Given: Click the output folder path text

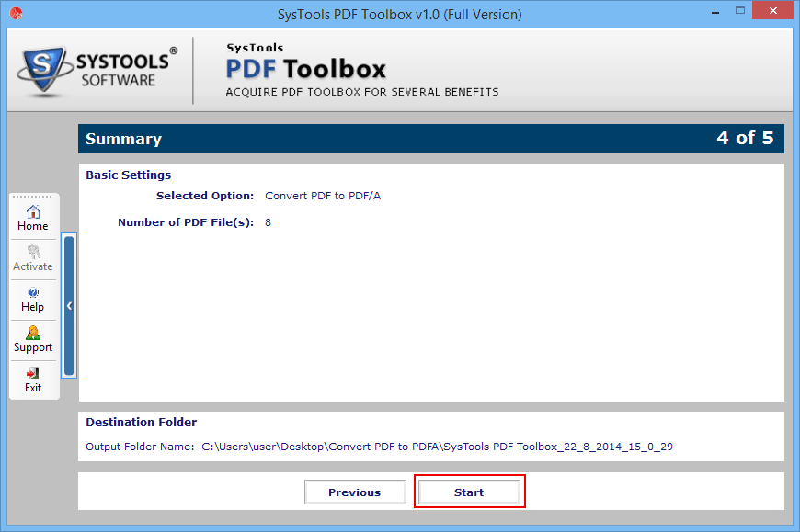Looking at the screenshot, I should pos(438,447).
